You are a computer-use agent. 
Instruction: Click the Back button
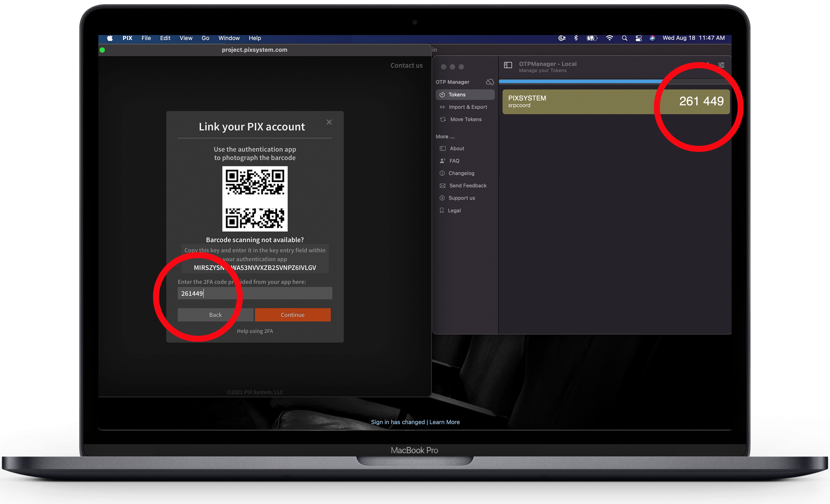215,315
